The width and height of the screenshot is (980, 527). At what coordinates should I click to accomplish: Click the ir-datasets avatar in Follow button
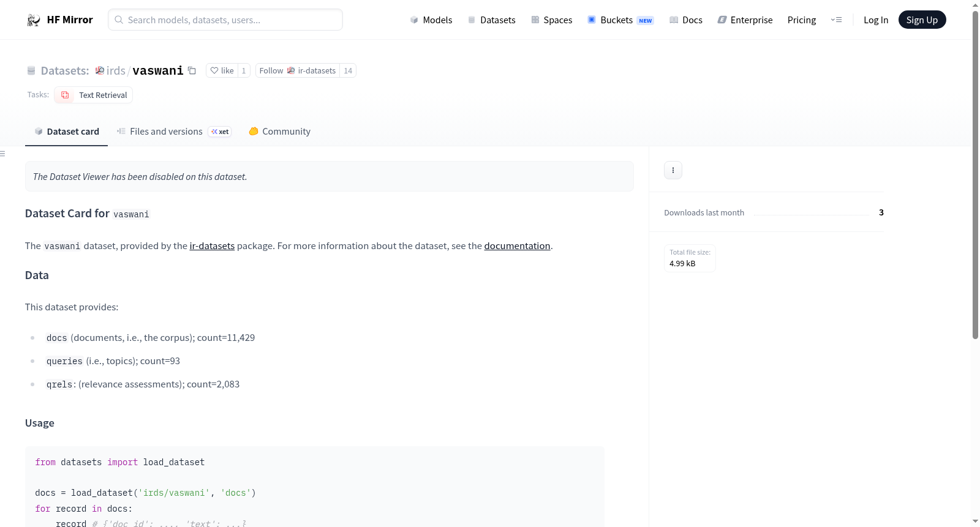[x=291, y=70]
